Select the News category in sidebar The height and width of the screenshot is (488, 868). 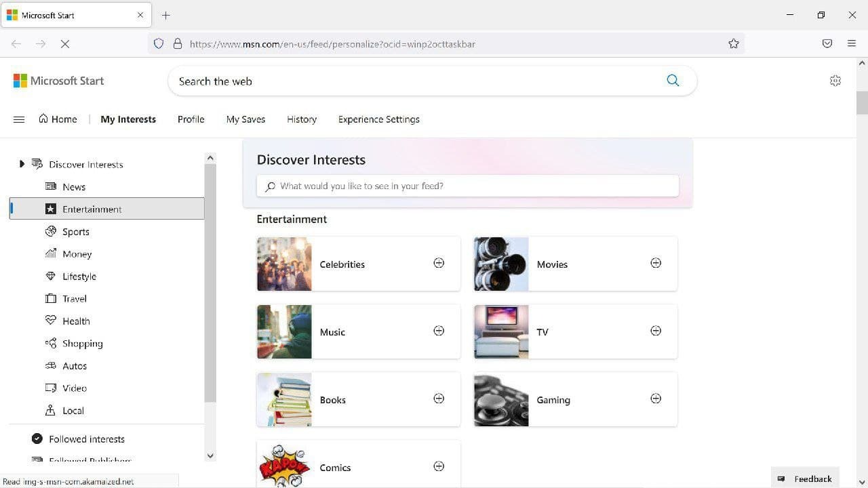(x=106, y=186)
